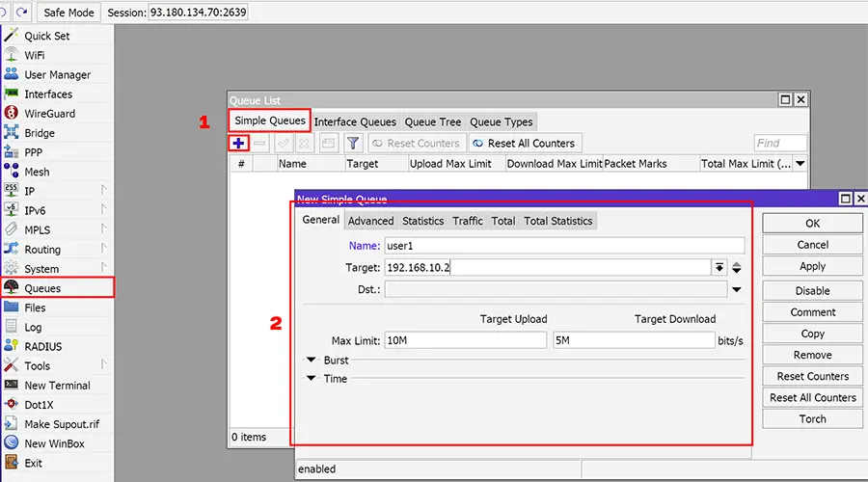Expand the System submenu
The width and height of the screenshot is (868, 482).
click(104, 268)
